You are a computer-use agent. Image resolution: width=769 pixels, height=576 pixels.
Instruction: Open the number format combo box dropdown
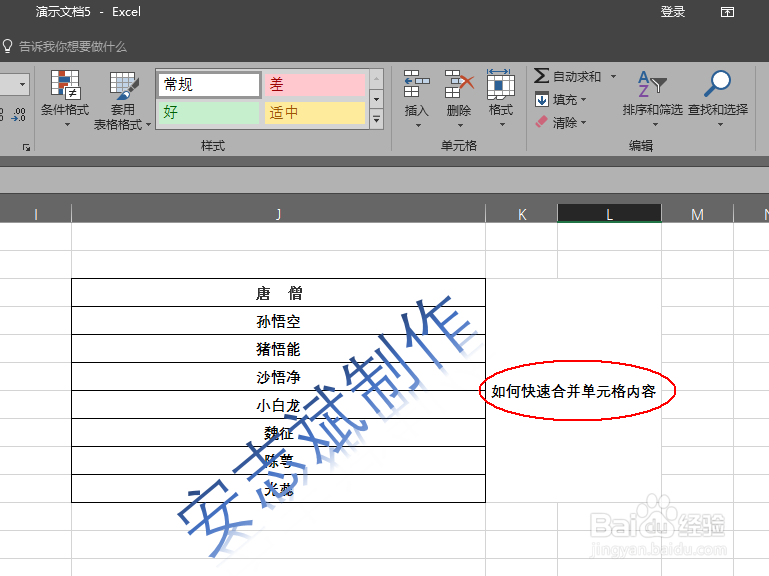(23, 85)
